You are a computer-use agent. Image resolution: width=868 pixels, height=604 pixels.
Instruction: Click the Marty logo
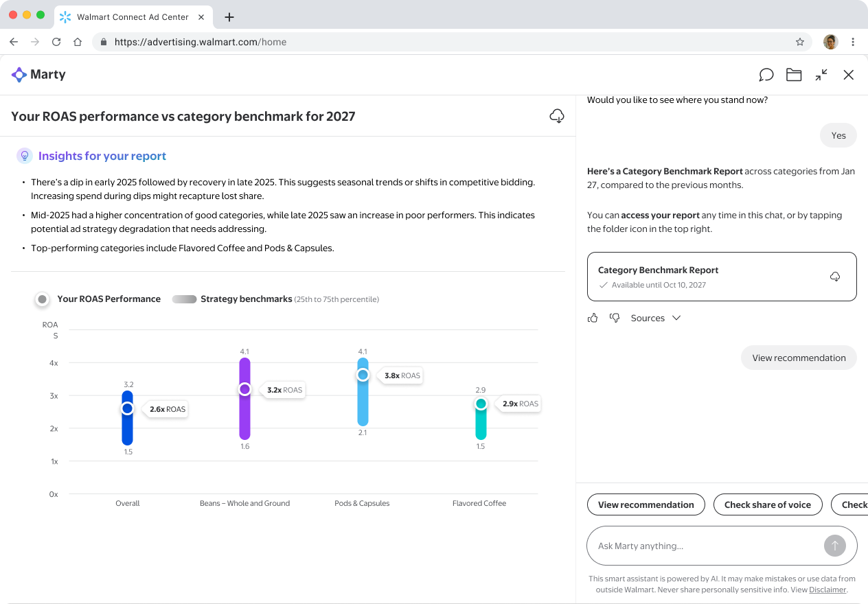38,74
